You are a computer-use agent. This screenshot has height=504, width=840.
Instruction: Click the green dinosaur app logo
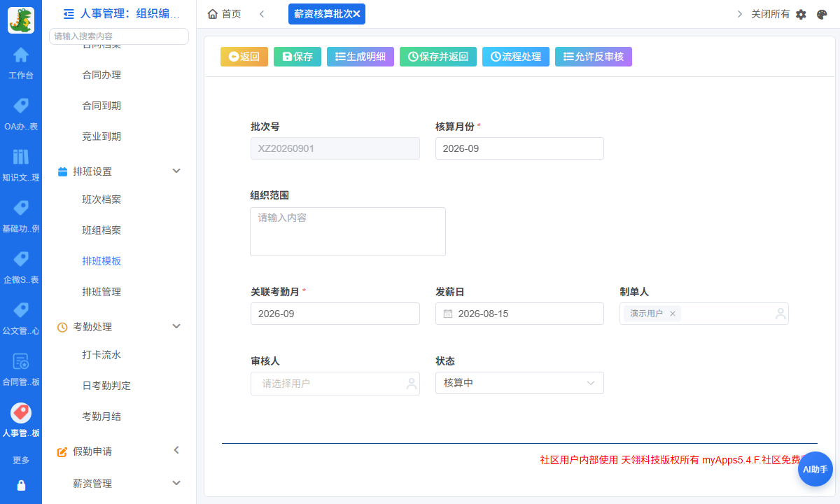[x=21, y=20]
